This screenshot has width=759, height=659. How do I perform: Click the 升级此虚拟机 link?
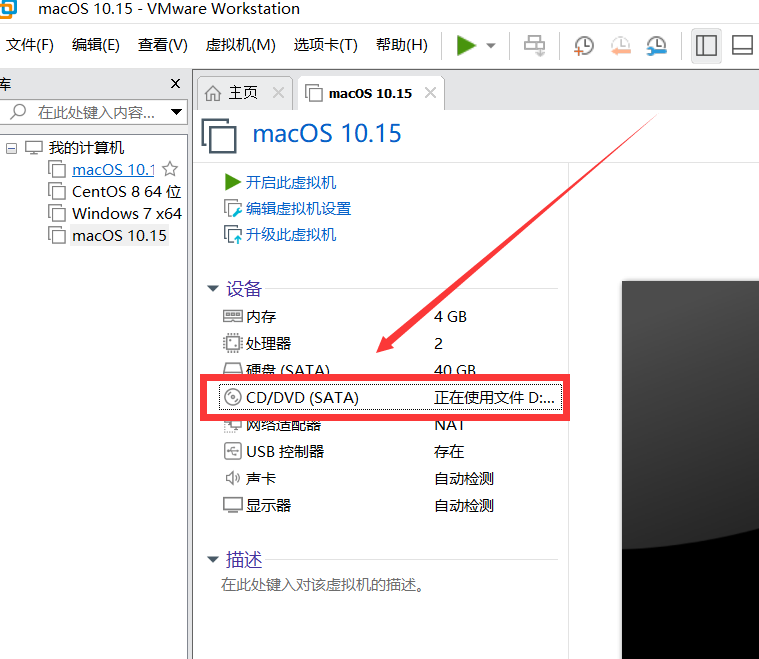click(290, 235)
